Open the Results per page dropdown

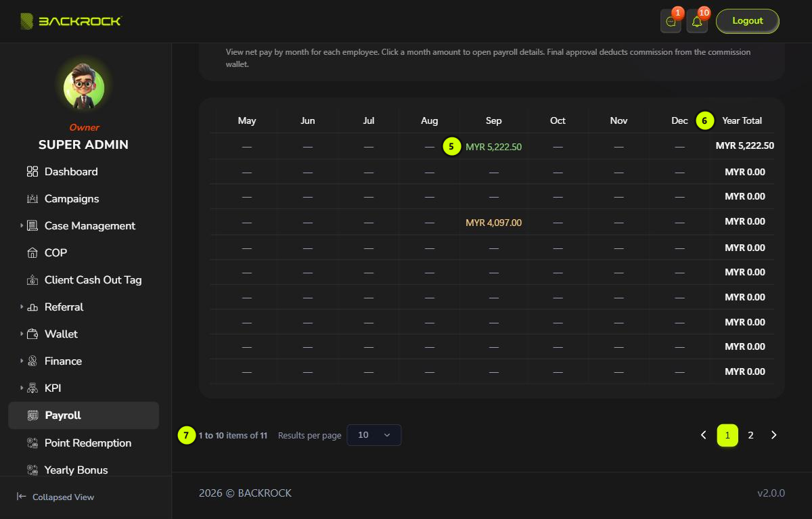pos(374,435)
